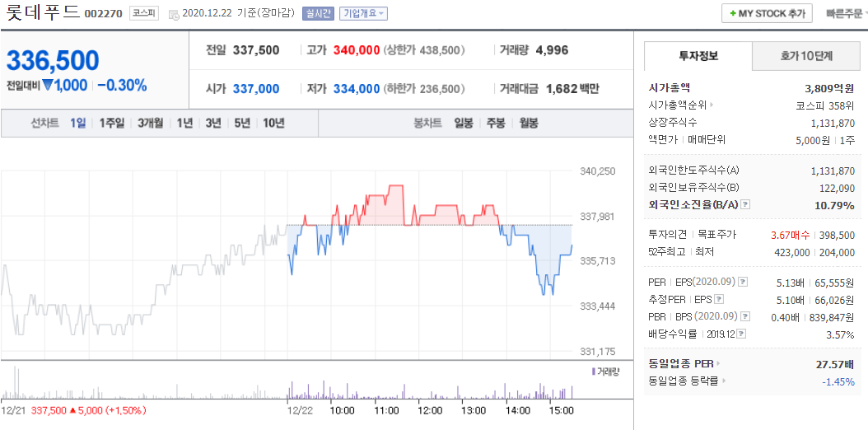Click the 하한가 236,500 text

coord(423,88)
